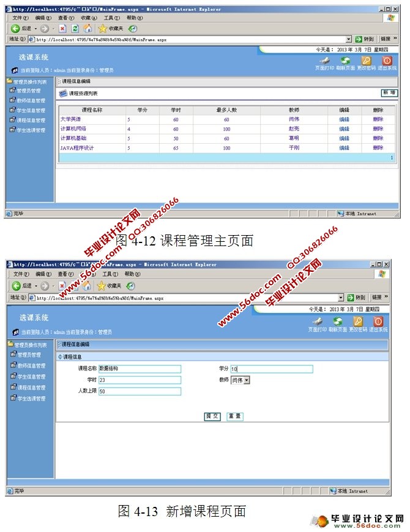Open address bar dropdown in the add course window
Screen dimensions: 410x532
tap(341, 298)
